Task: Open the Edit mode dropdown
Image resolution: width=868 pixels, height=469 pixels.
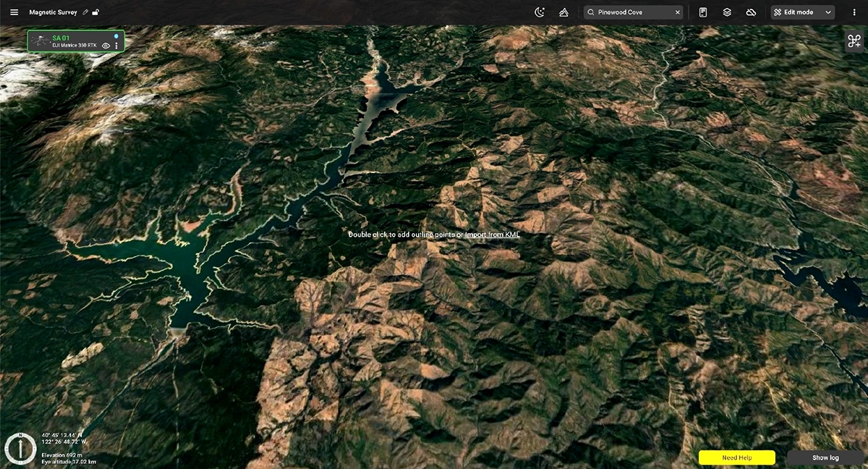Action: [800, 12]
